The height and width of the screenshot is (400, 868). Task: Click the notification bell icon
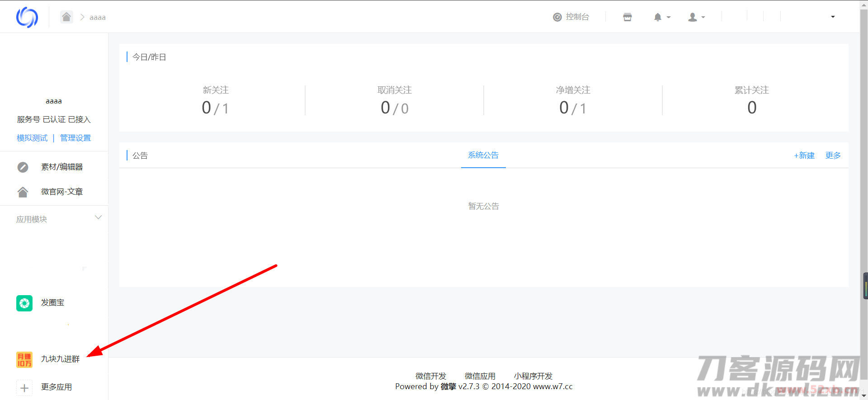tap(658, 17)
